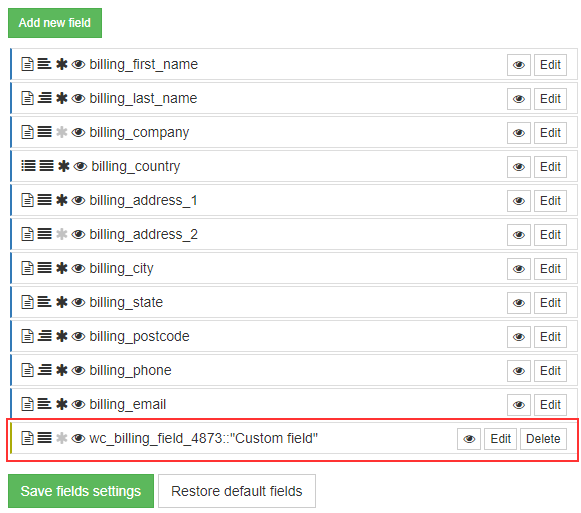Viewport: 581px width, 513px height.
Task: Click the greyed asterisk on the Custom field row
Action: tap(62, 438)
